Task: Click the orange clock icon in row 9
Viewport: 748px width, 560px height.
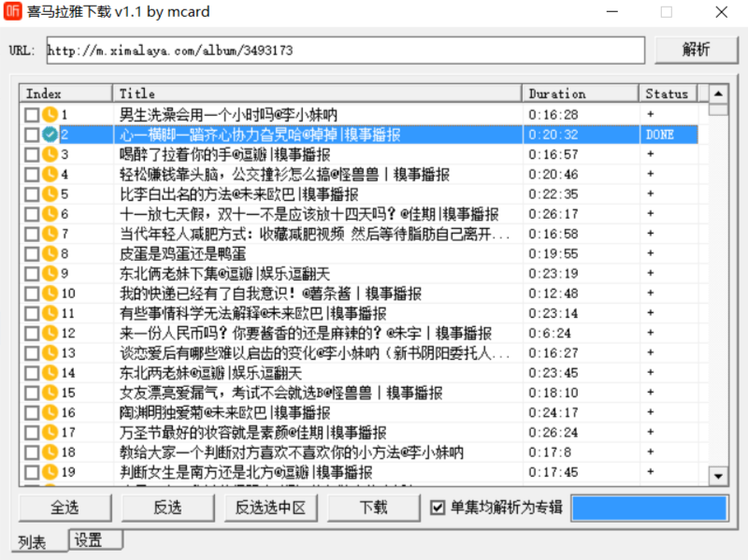Action: pyautogui.click(x=50, y=273)
